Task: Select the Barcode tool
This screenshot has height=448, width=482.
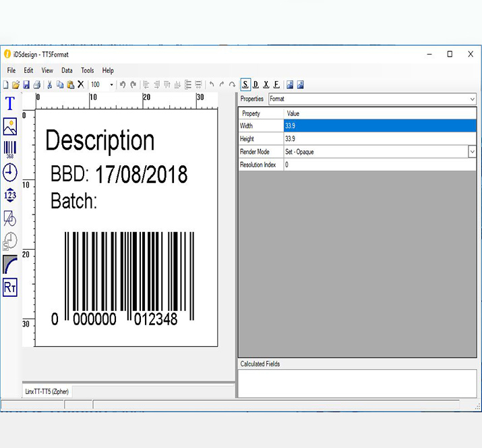Action: click(x=10, y=150)
